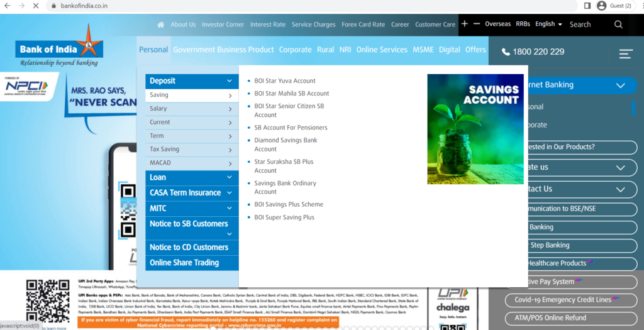Click the browser back arrow
644x330 pixels.
[x=8, y=6]
